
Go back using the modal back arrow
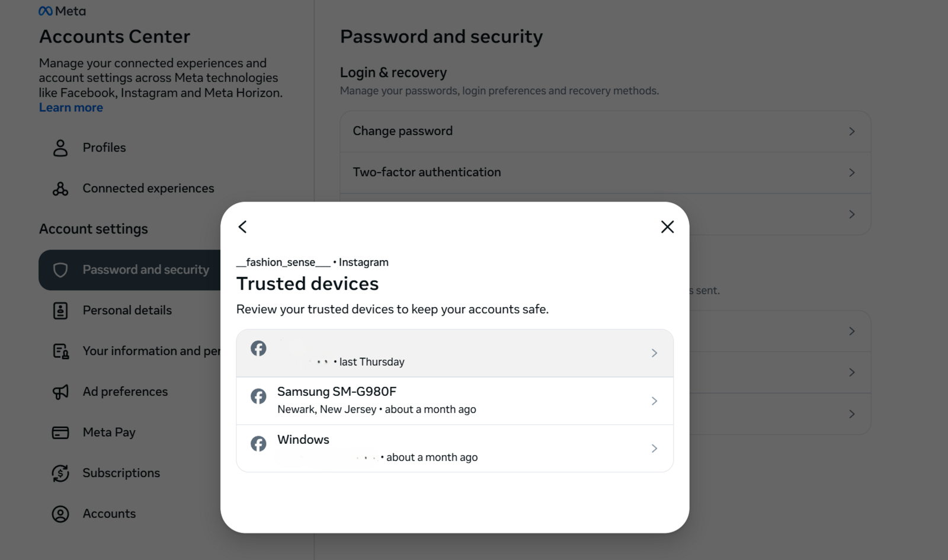(242, 226)
